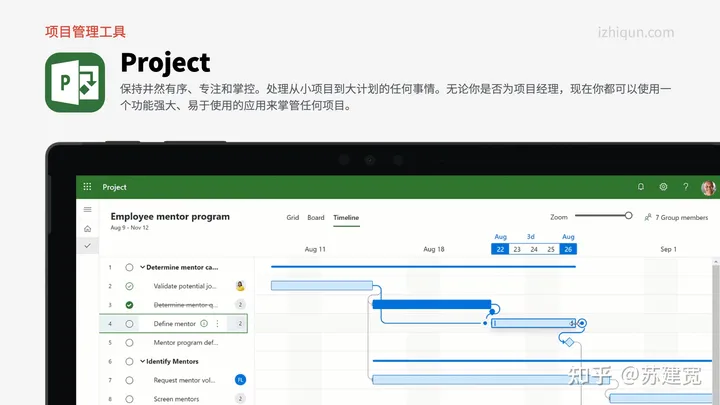Viewport: 720px width, 405px height.
Task: Select the Mentor program def task name
Action: coord(186,343)
